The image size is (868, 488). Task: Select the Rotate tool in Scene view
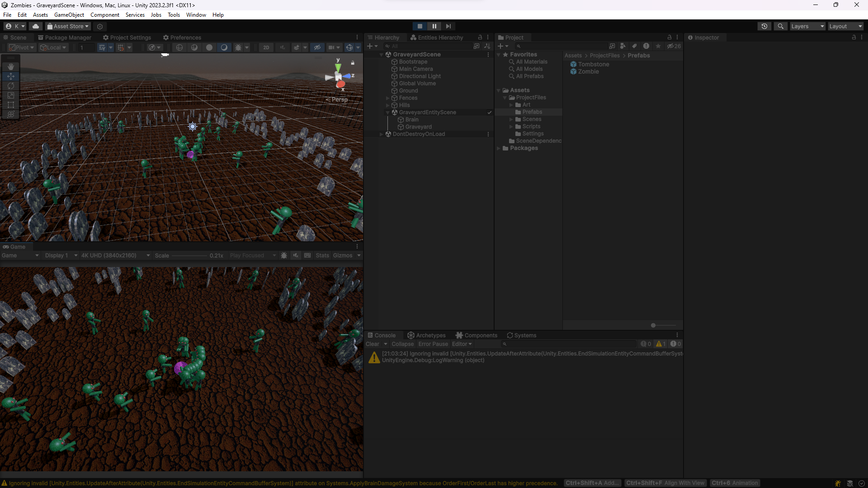tap(11, 86)
